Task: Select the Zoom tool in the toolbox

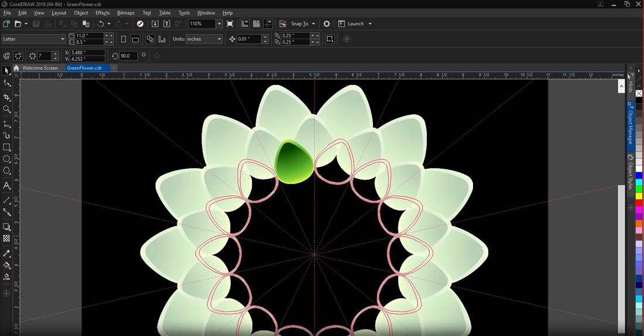Action: [6, 109]
